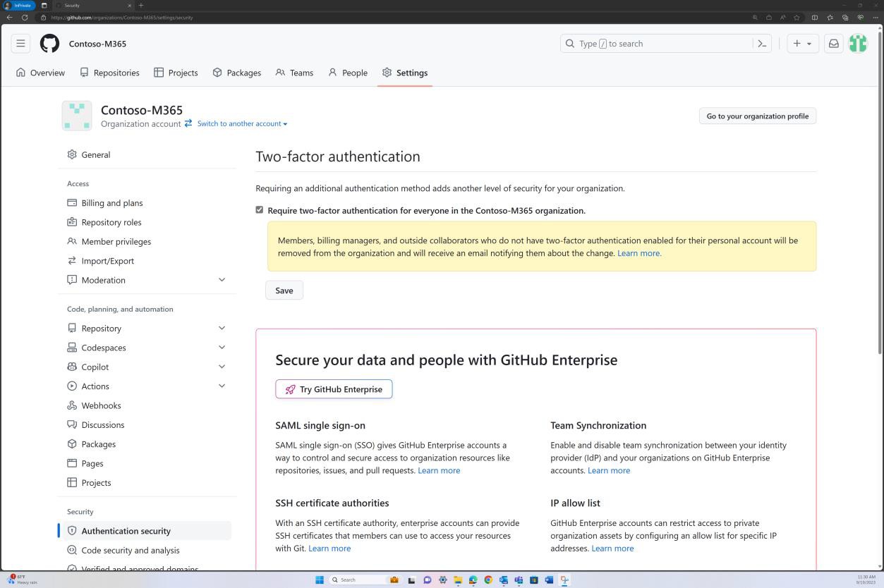The width and height of the screenshot is (884, 588).
Task: Open the command palette terminal icon
Action: point(762,43)
